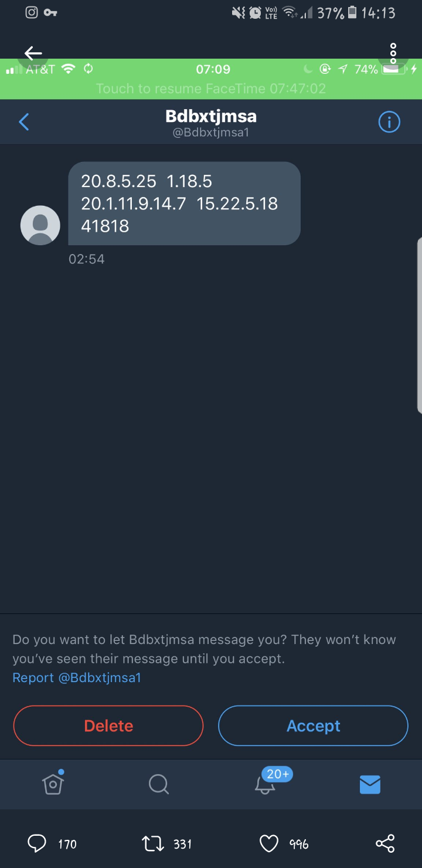The image size is (422, 868).
Task: Tap the blue back chevron in header
Action: point(24,122)
